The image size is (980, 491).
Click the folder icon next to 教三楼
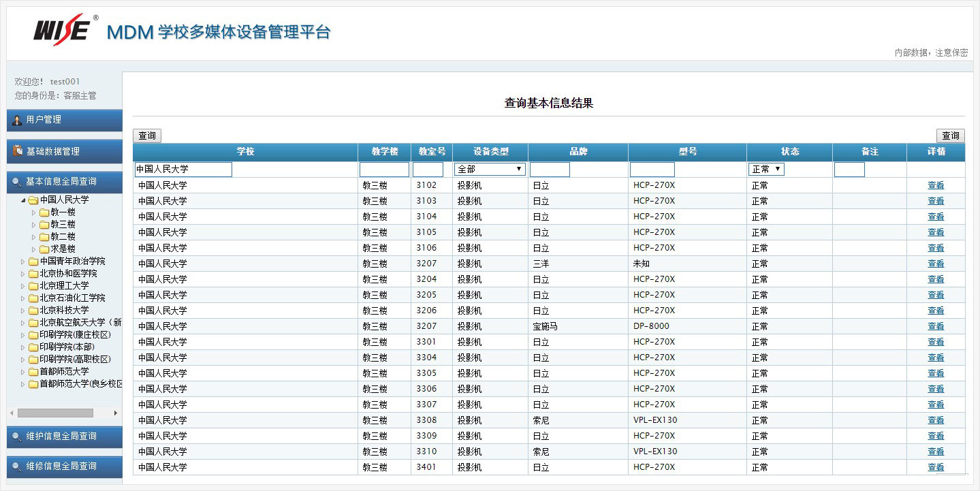(44, 225)
